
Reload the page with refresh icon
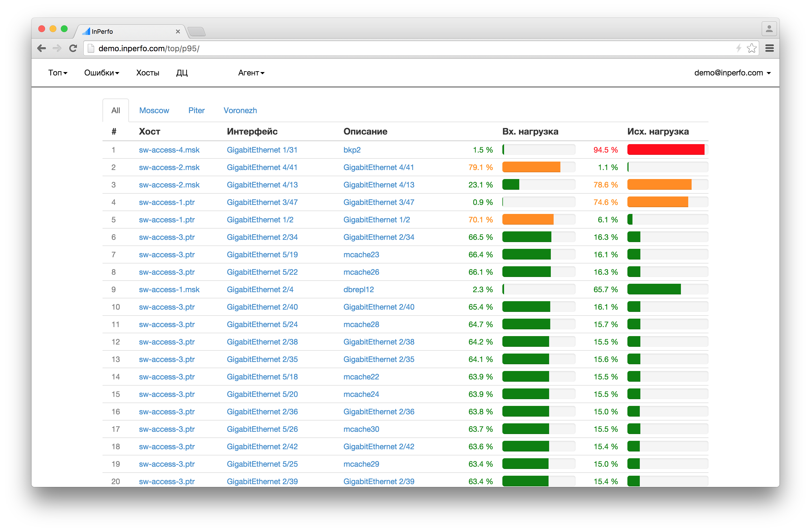pyautogui.click(x=73, y=48)
